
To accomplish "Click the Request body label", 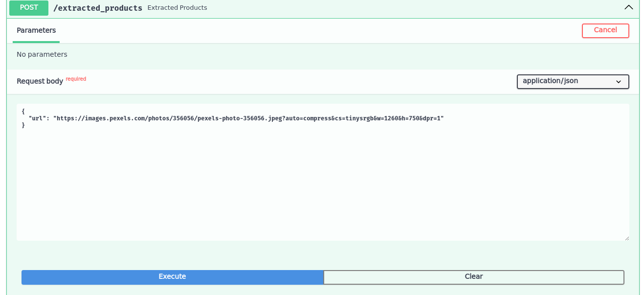I will [40, 81].
